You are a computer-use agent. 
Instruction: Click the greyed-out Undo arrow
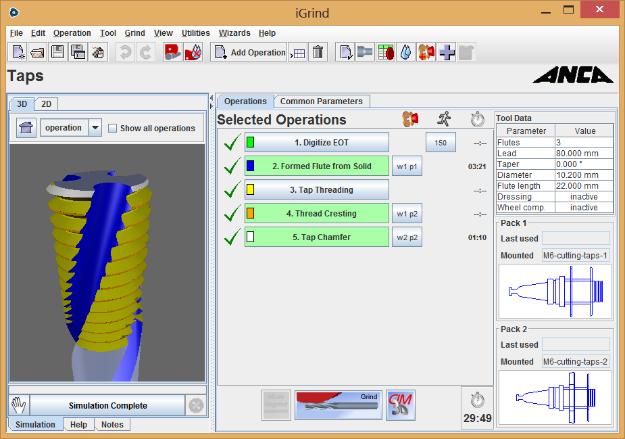click(125, 52)
